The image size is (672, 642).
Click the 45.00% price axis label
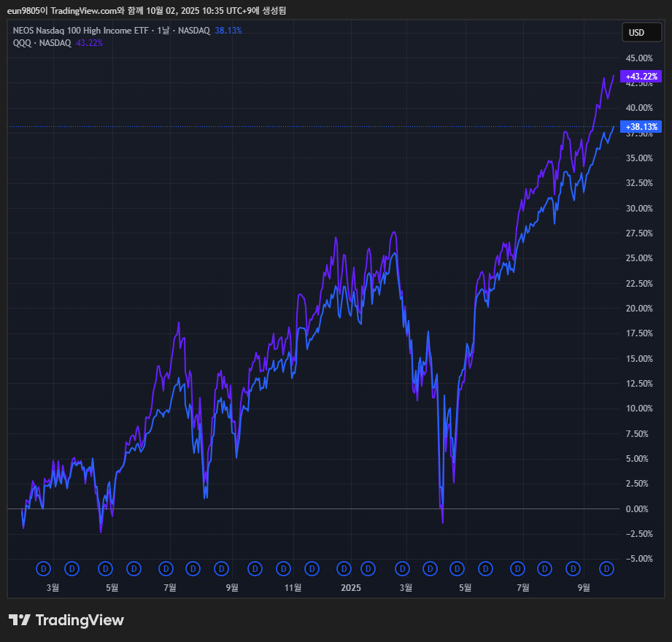pos(639,58)
